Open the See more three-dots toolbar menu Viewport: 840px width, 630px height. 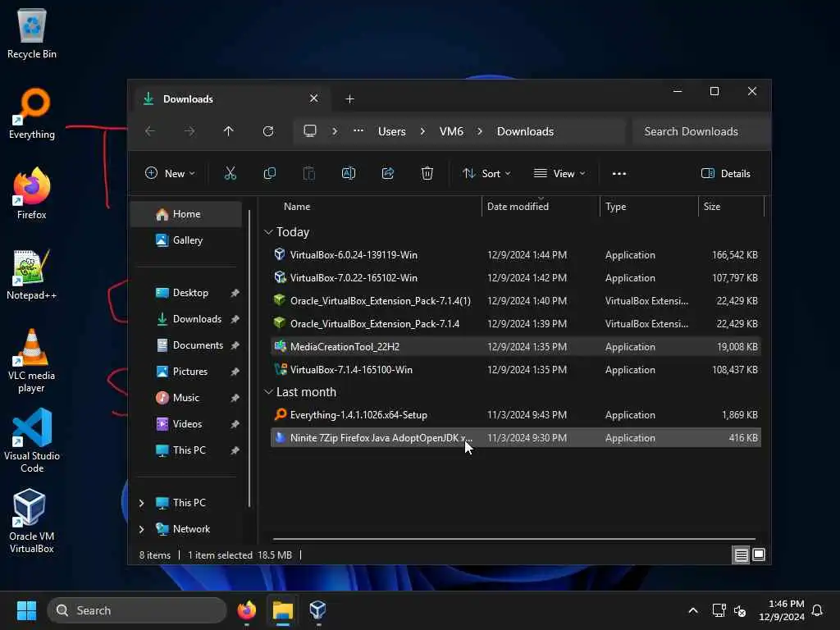pyautogui.click(x=619, y=174)
